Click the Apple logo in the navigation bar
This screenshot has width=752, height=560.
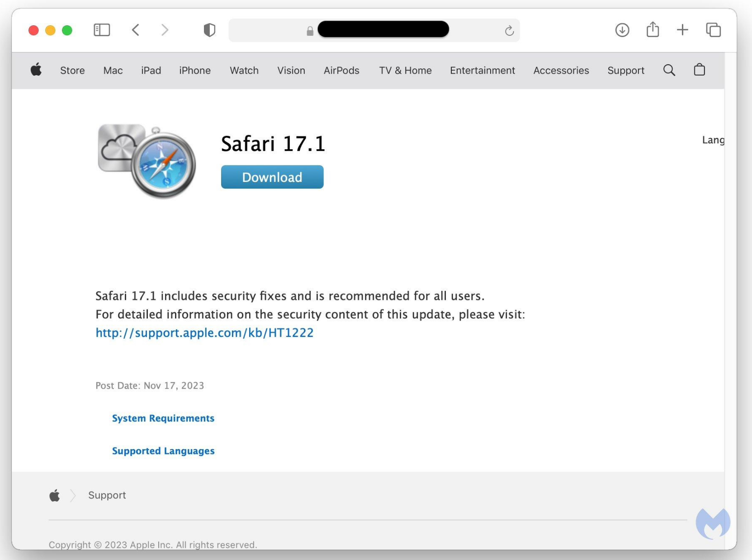[36, 70]
